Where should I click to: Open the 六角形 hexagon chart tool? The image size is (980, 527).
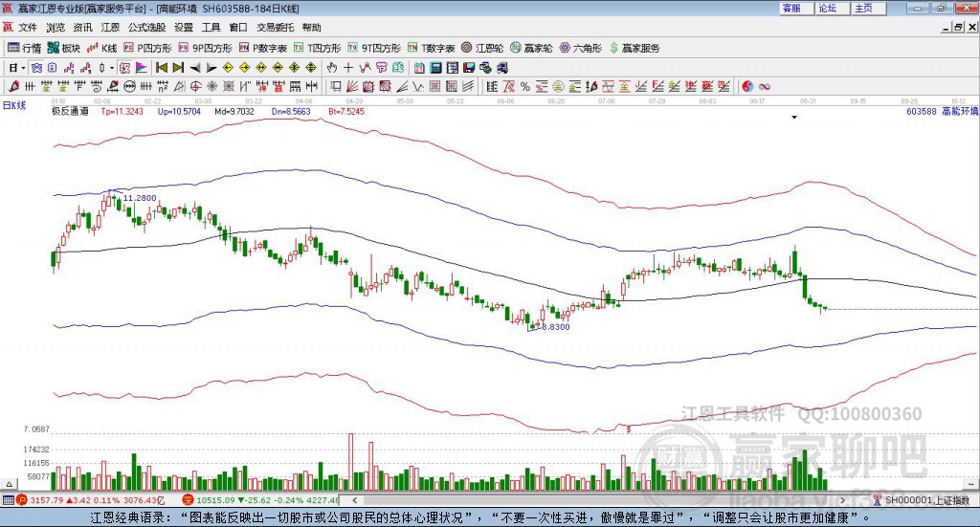coord(581,48)
